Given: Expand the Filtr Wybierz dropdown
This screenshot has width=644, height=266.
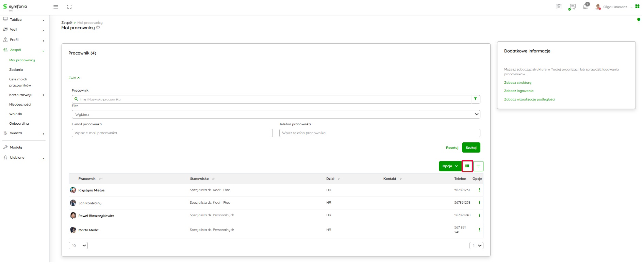Looking at the screenshot, I should (276, 114).
